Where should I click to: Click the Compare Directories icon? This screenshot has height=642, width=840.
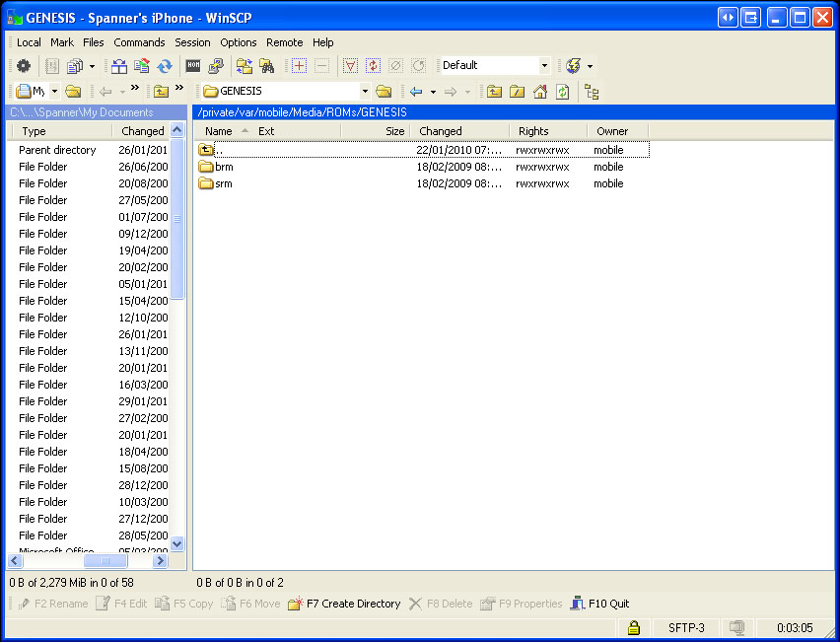click(119, 66)
